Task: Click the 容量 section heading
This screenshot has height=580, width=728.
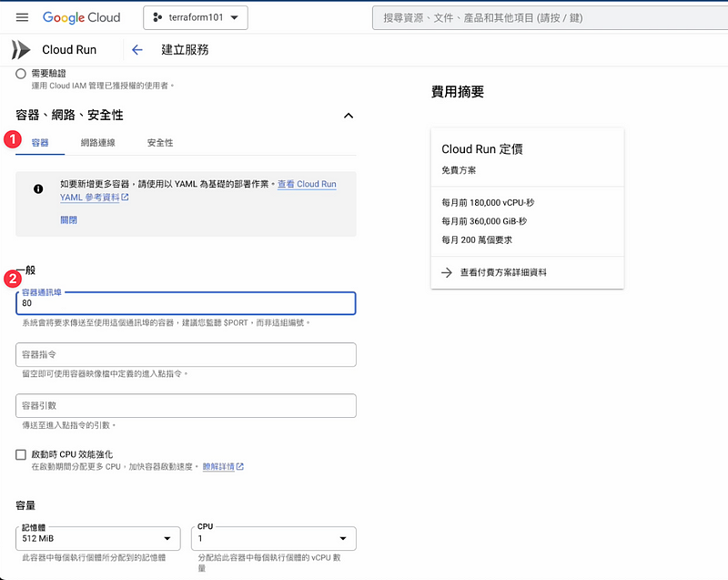Action: (25, 505)
